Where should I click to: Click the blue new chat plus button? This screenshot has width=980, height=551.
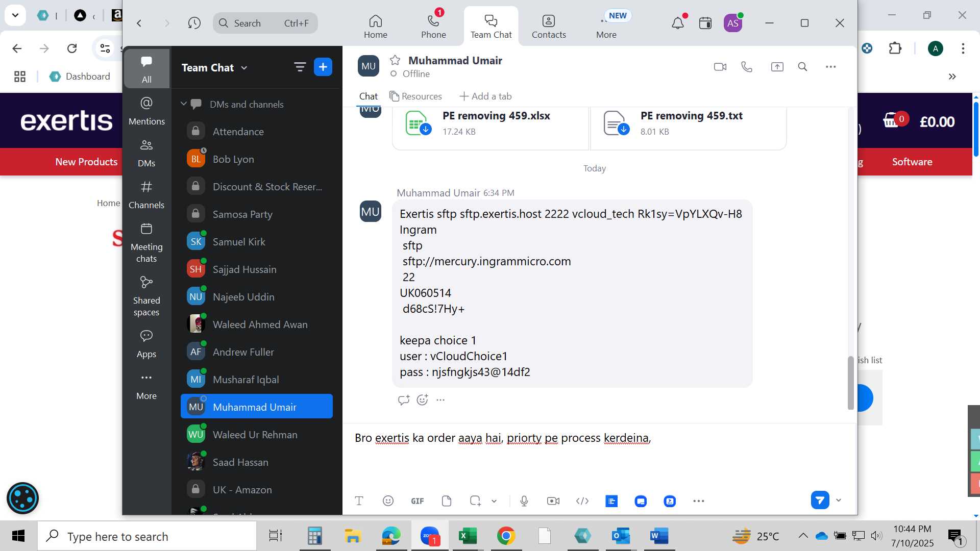(323, 67)
